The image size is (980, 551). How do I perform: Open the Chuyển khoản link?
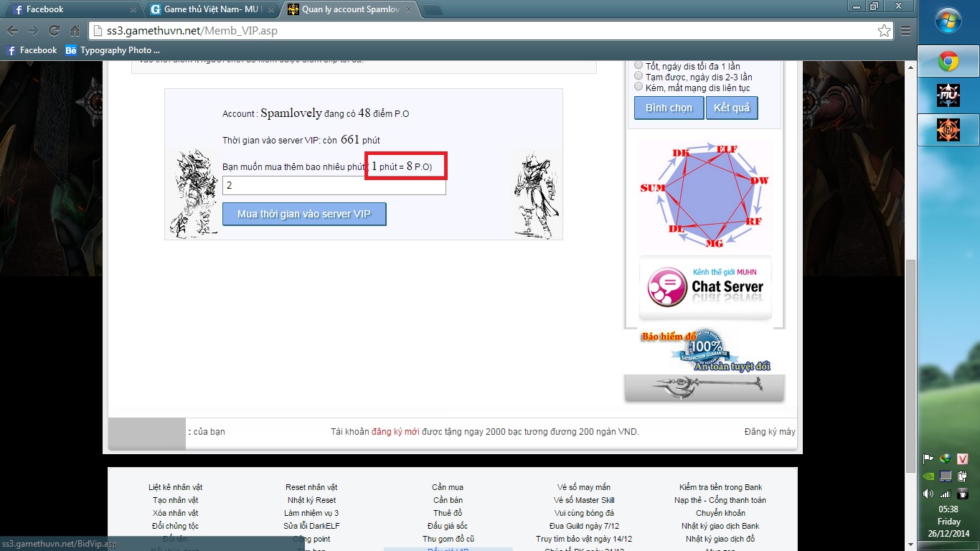[720, 513]
